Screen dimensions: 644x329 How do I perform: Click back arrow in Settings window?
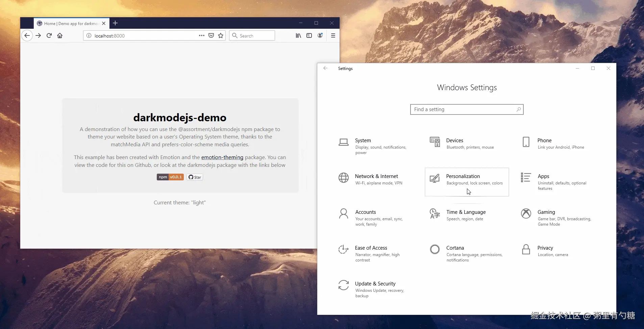(x=325, y=68)
